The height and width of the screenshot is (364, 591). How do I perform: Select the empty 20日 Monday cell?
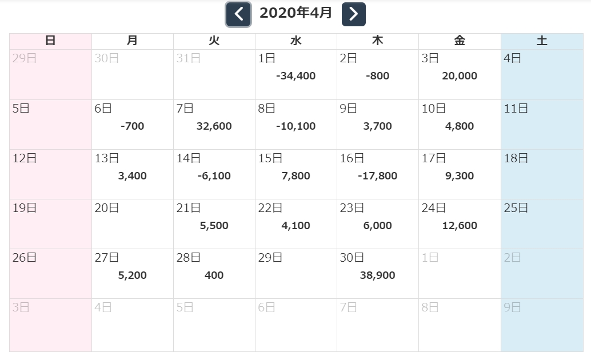132,224
